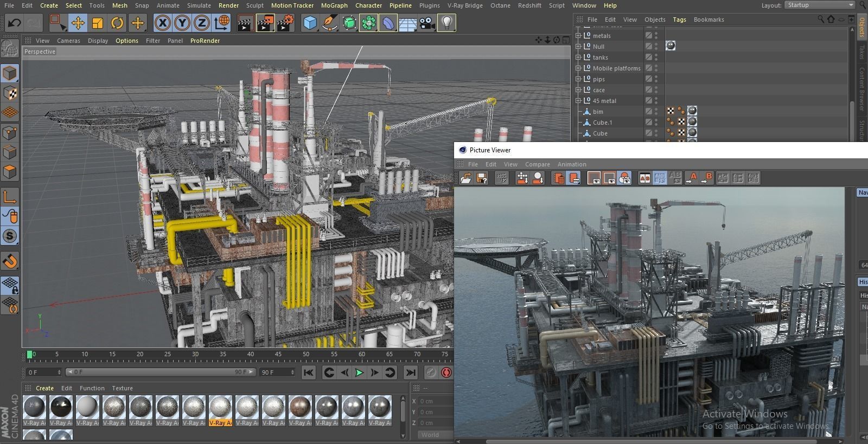Switch to Model mode in left palette
The width and height of the screenshot is (868, 444).
pyautogui.click(x=10, y=73)
